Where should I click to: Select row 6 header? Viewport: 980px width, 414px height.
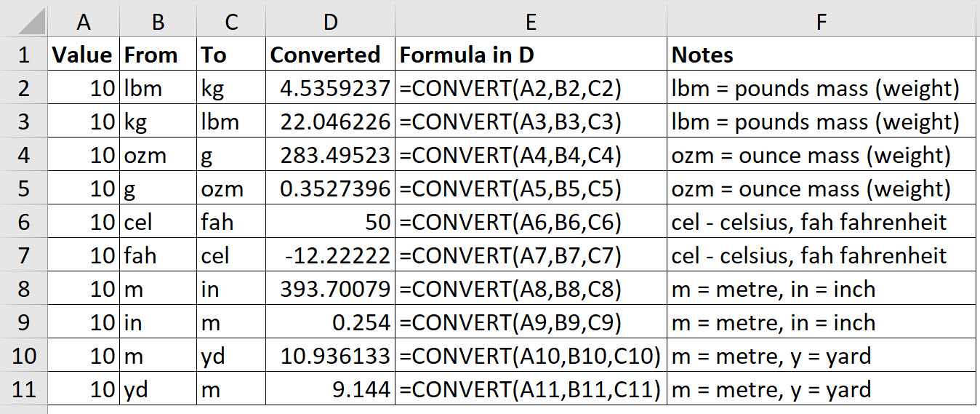[x=23, y=221]
